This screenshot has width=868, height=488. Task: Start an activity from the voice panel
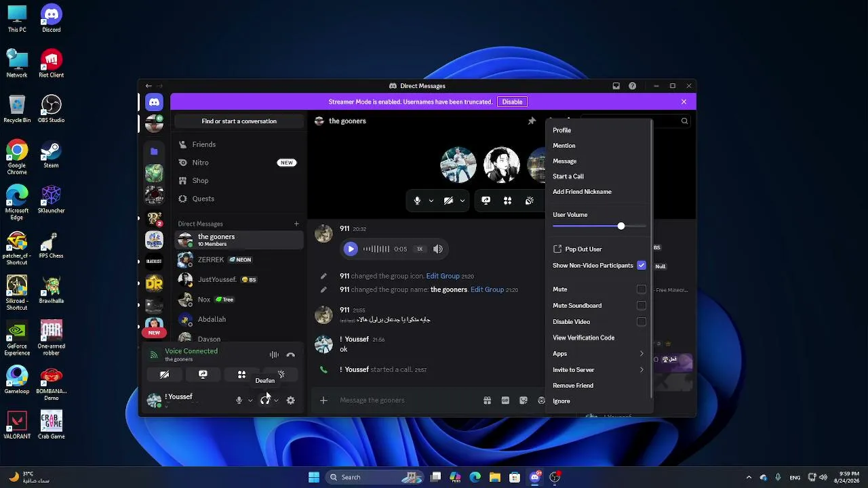pos(241,374)
